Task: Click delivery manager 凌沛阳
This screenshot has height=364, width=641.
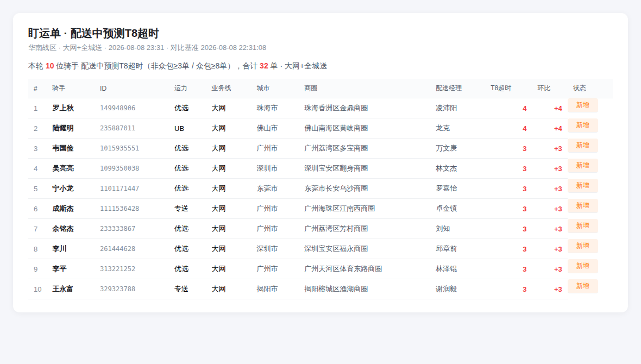Action: [x=447, y=108]
